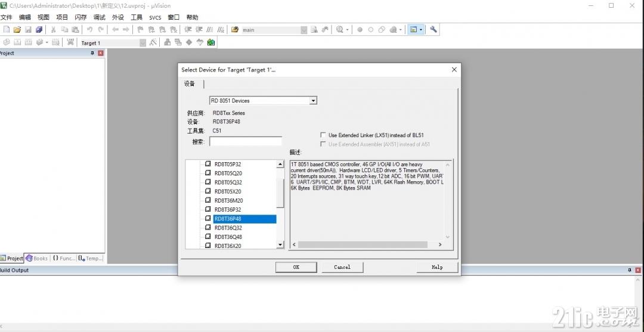Expand the kill breakpoints dropdown arrow
644x332 pixels.
point(401,30)
